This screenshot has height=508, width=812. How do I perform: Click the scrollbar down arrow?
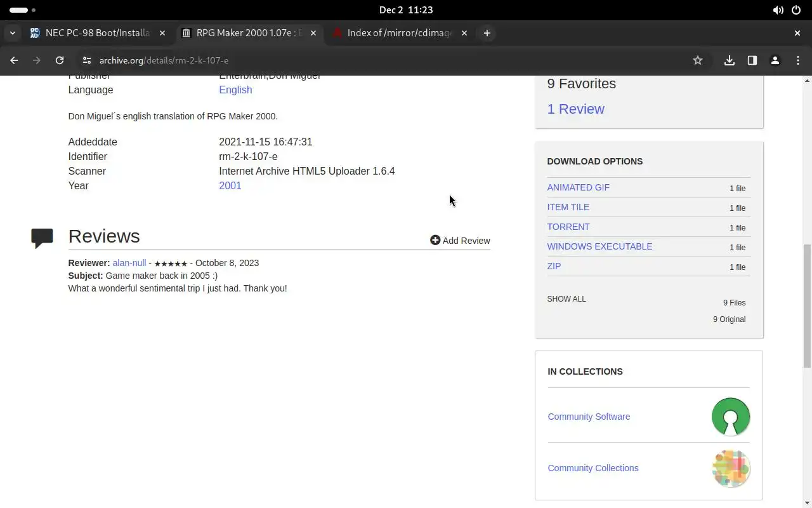coord(807,504)
